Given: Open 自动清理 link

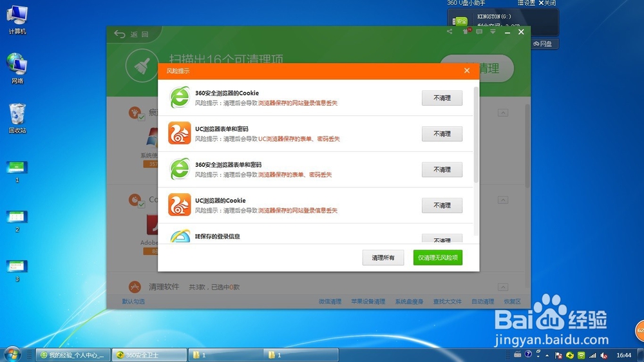Looking at the screenshot, I should click(482, 301).
